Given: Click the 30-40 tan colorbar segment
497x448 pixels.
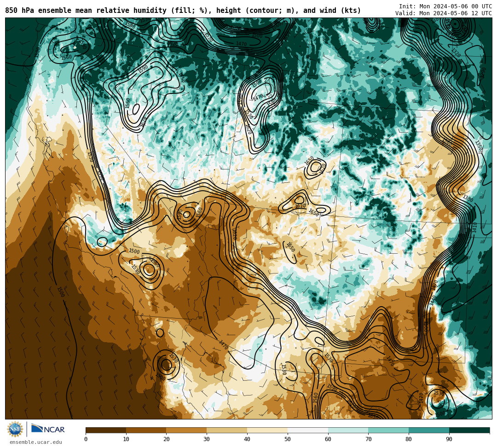Looking at the screenshot, I should point(227,430).
